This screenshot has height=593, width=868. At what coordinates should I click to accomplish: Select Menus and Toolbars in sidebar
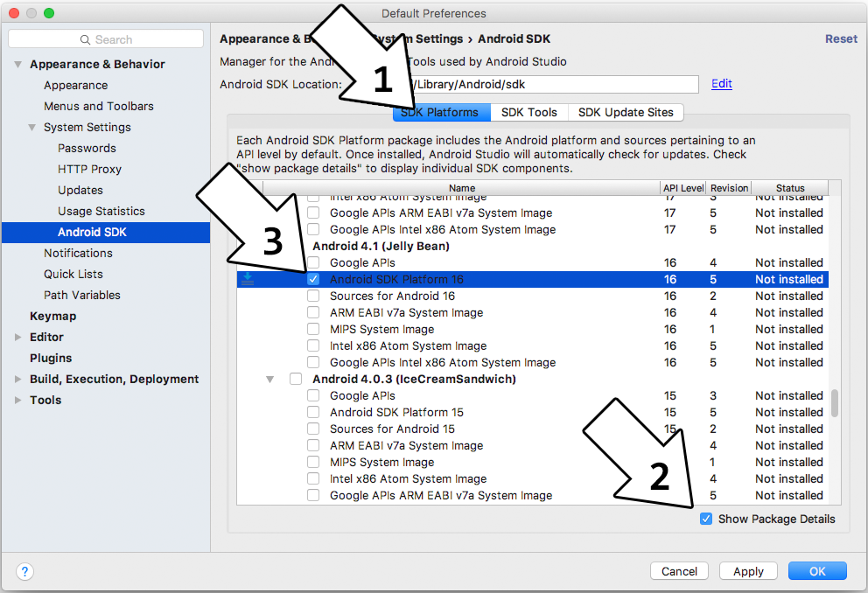[x=99, y=106]
